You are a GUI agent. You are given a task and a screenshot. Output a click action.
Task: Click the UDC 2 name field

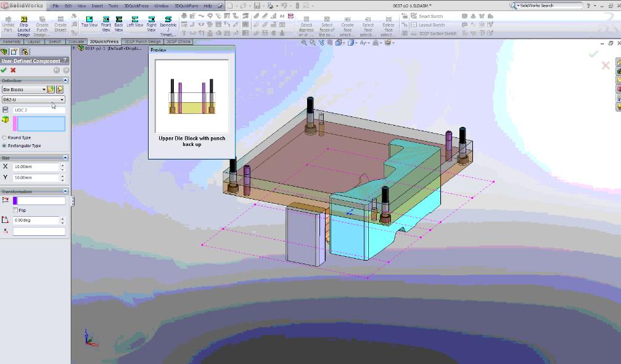[39, 110]
